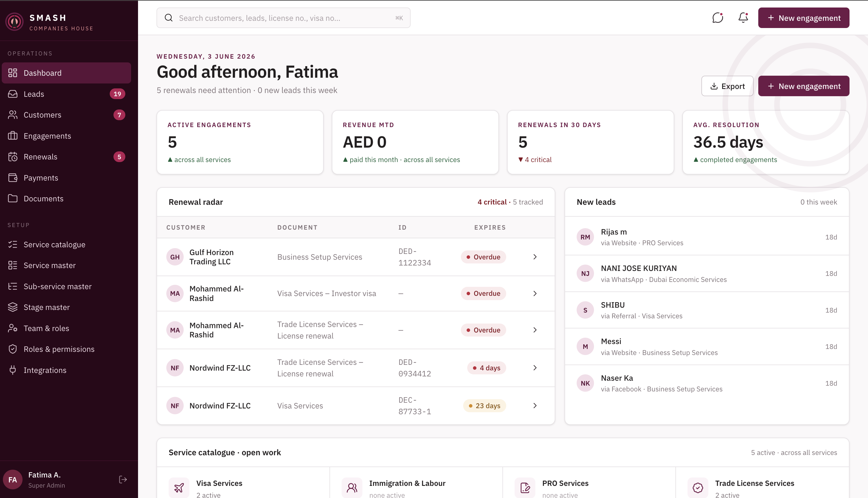Click the Smash Companies House logo
Screen dimensions: 868x498
click(14, 22)
